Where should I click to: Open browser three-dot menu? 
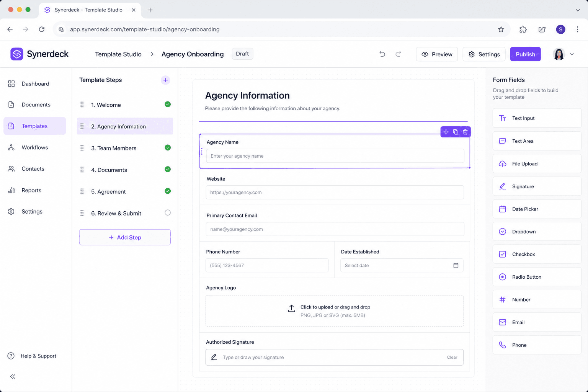click(x=578, y=29)
